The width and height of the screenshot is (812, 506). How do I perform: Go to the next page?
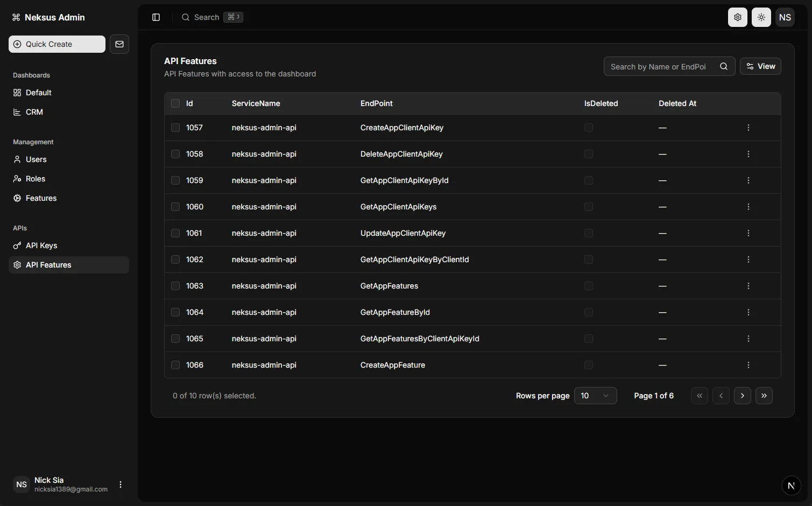coord(743,396)
